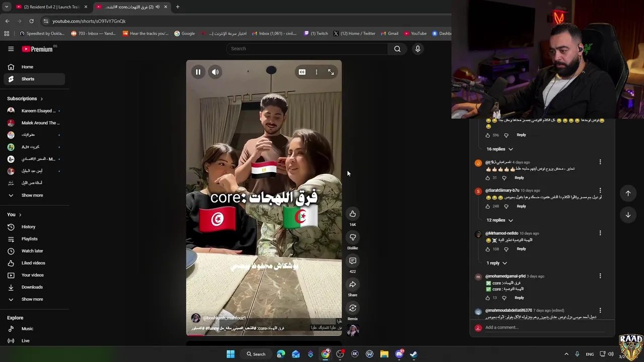Open Liked videos

pos(35,263)
